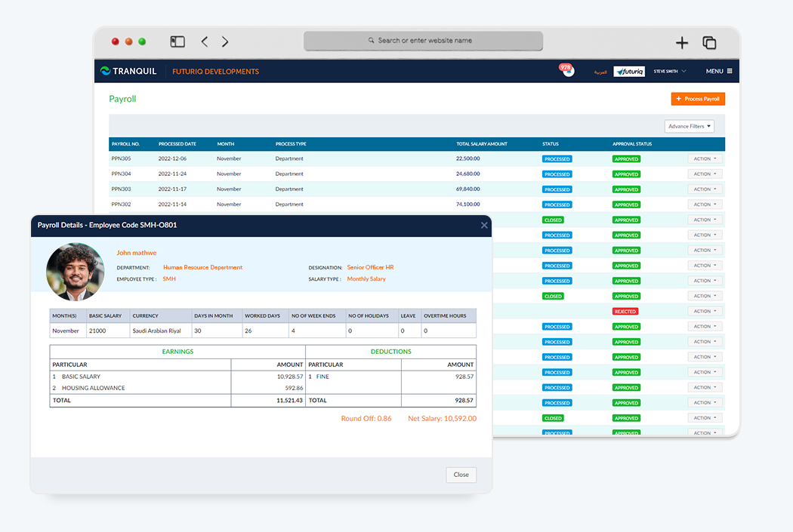Click the browser address search field

(423, 41)
